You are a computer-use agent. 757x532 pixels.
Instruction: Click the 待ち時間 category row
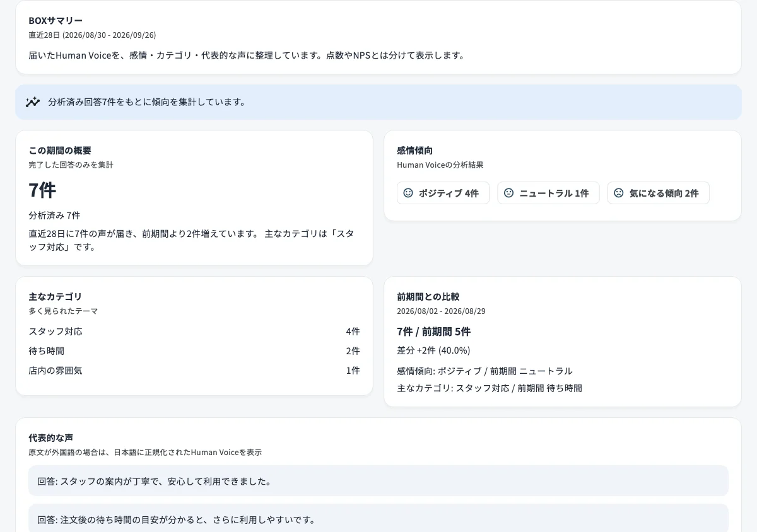click(194, 351)
